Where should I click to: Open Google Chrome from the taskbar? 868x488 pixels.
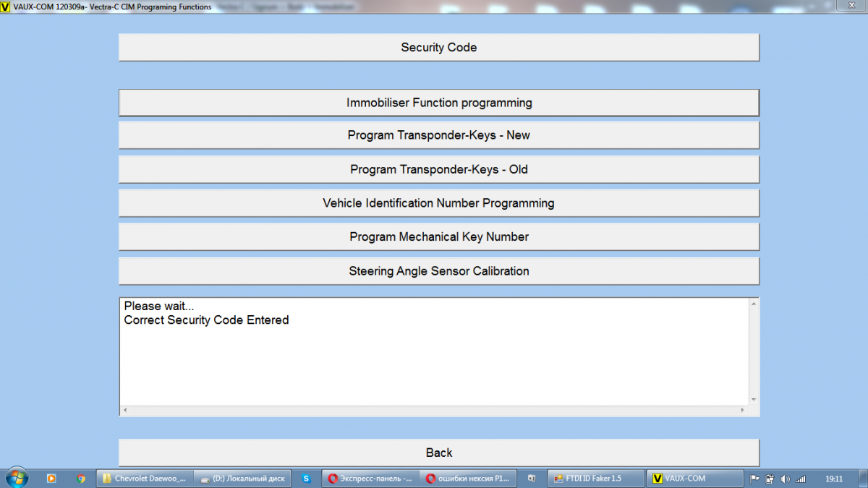tap(80, 479)
